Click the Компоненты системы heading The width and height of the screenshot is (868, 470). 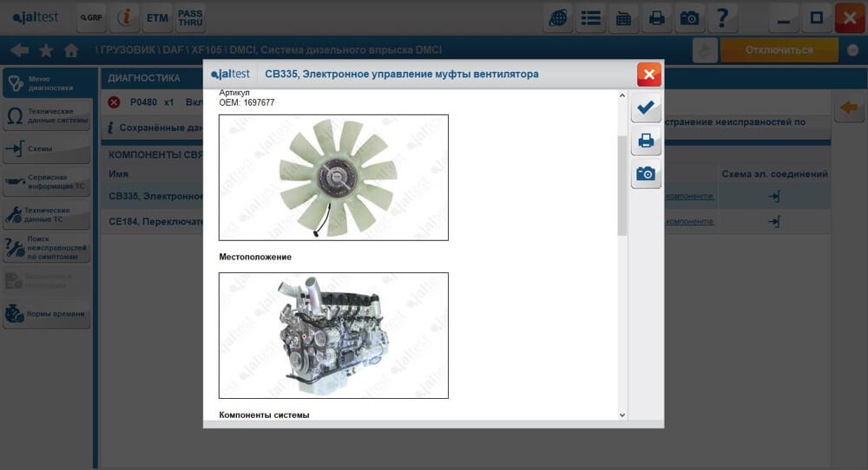pos(264,415)
